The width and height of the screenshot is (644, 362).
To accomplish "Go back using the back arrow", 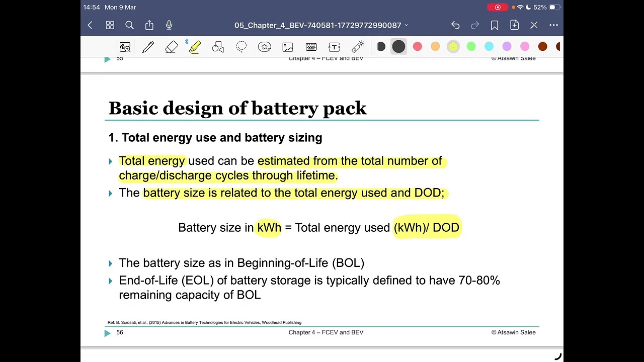I will pyautogui.click(x=90, y=25).
